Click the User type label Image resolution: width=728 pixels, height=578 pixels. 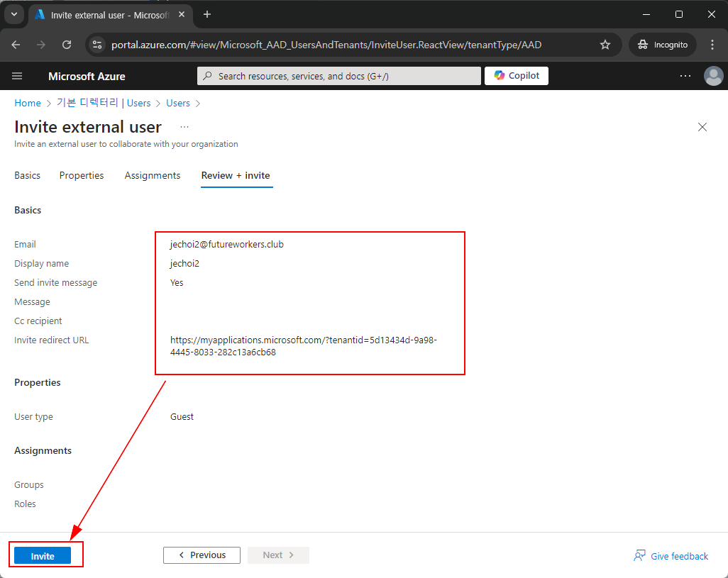tap(33, 416)
